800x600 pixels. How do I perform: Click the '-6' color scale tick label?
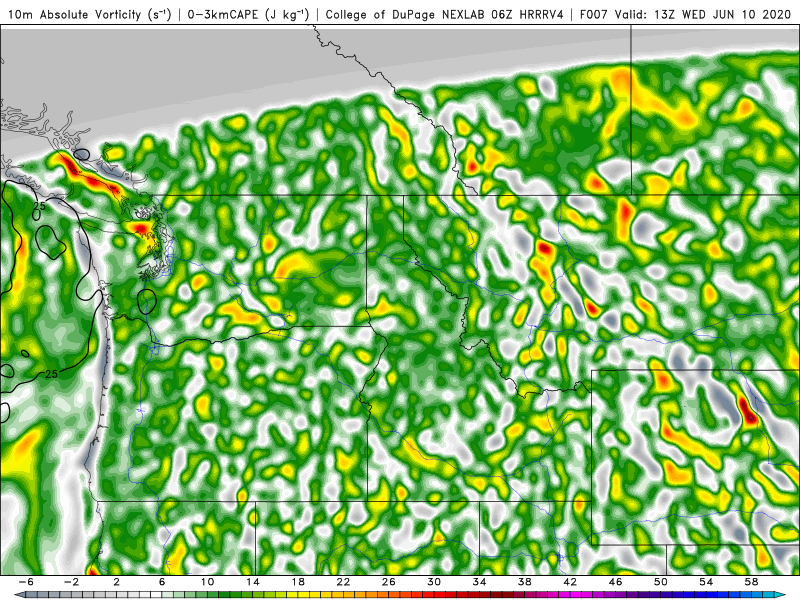[26, 582]
